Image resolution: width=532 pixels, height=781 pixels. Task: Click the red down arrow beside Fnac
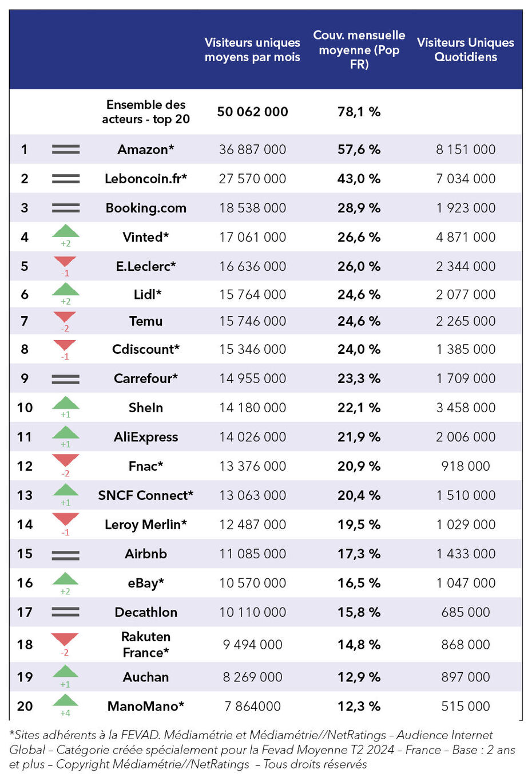[x=65, y=460]
